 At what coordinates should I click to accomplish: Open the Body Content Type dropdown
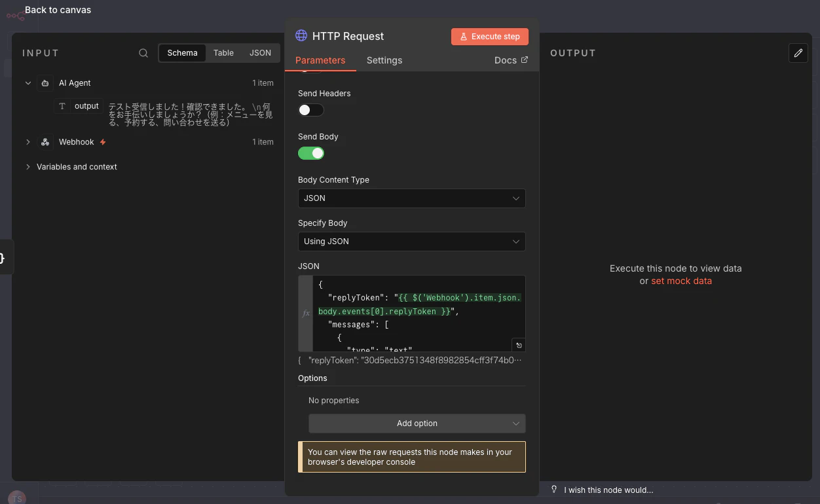[x=412, y=198]
